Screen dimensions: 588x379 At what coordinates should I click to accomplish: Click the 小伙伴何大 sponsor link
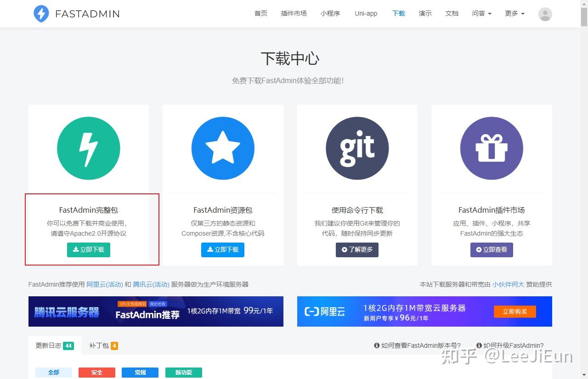508,284
